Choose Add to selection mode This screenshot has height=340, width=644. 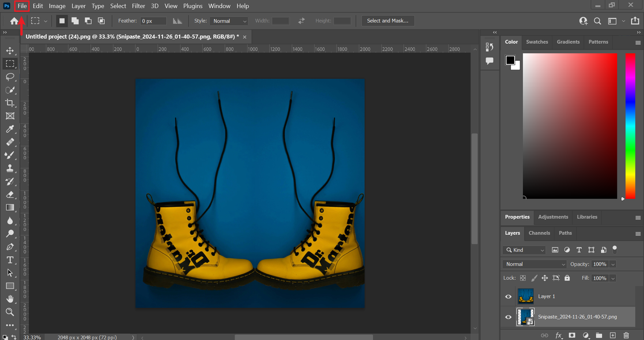pos(75,21)
